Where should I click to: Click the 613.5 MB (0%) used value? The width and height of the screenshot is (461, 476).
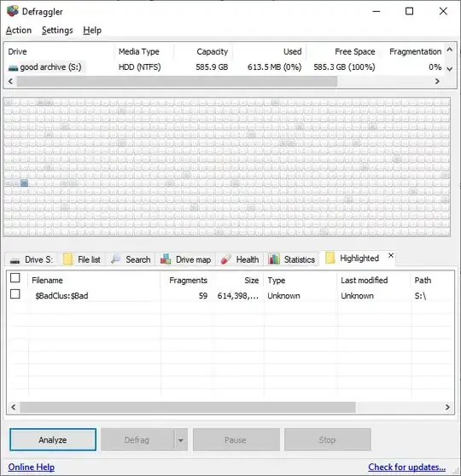(x=274, y=67)
